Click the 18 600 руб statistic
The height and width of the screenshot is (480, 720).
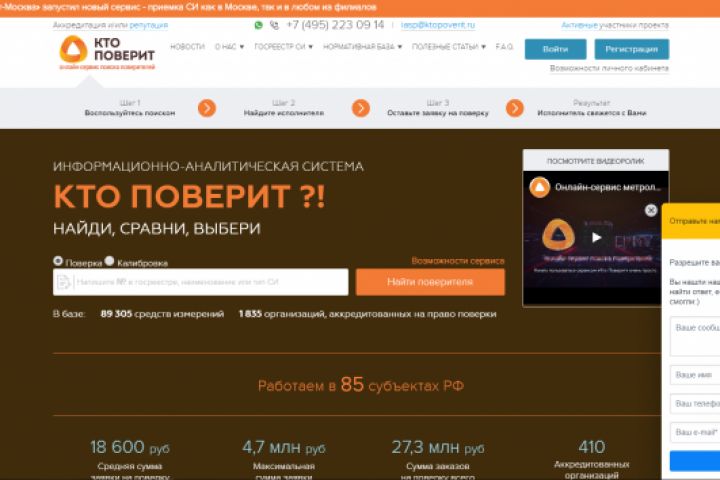pyautogui.click(x=130, y=458)
